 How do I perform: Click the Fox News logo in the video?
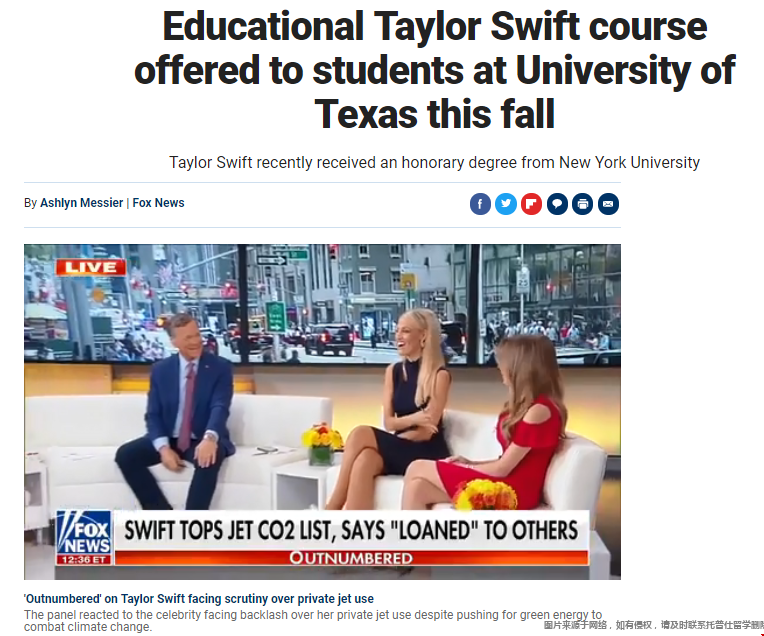tap(84, 532)
